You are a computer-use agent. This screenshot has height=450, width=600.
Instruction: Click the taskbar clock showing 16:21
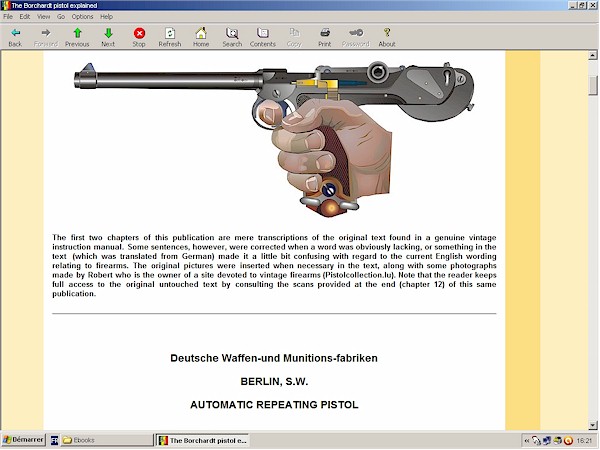tap(584, 441)
